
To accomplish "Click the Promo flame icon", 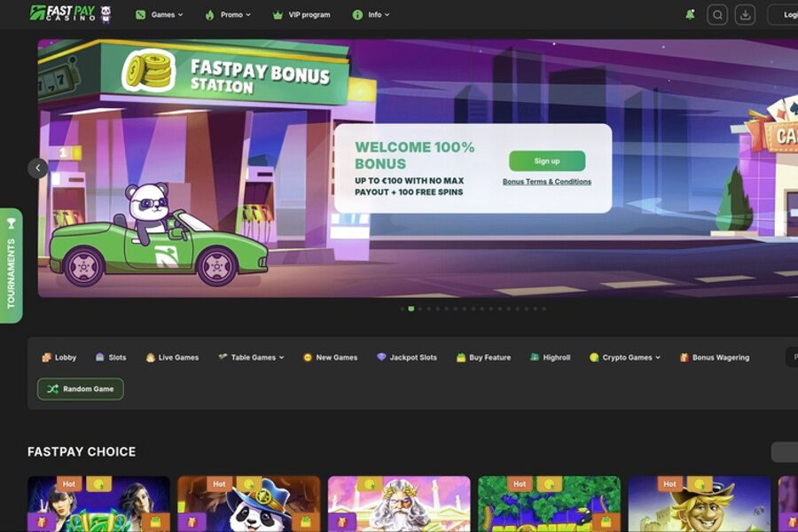I will pos(209,15).
